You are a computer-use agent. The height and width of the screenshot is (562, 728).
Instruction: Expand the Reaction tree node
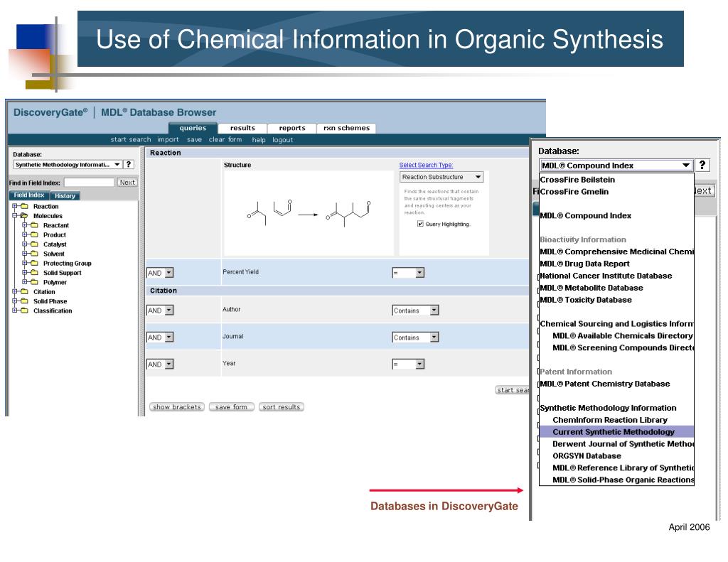pos(15,206)
